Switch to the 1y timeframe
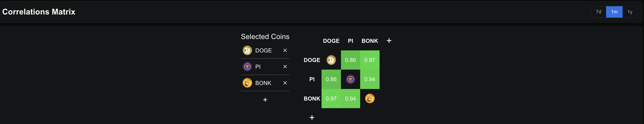The width and height of the screenshot is (644, 124). click(x=630, y=12)
